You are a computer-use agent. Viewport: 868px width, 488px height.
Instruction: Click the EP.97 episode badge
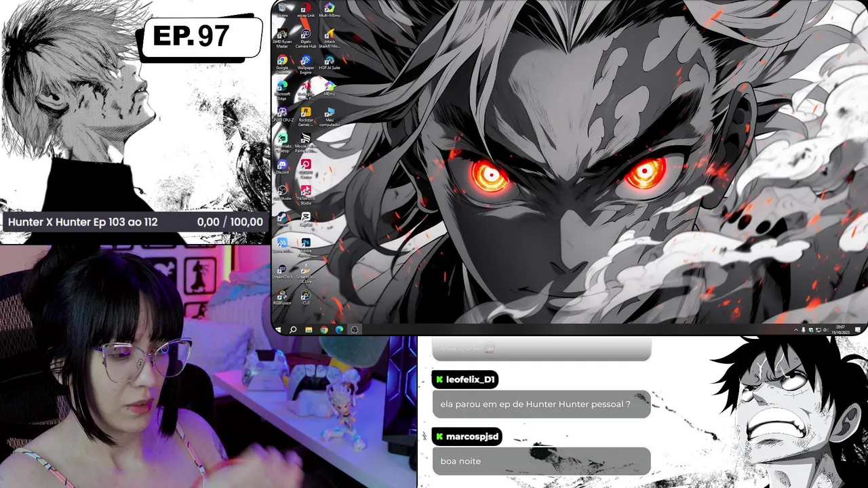[x=201, y=37]
